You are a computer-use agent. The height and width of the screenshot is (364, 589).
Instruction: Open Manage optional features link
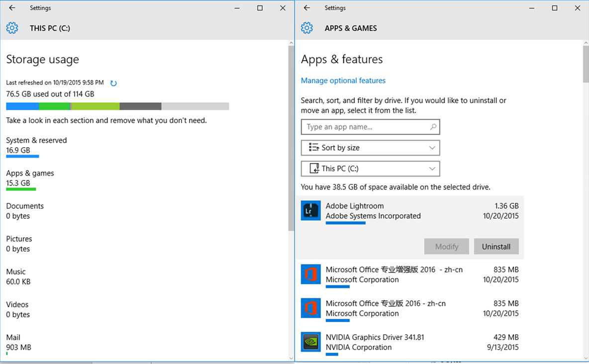tap(343, 81)
